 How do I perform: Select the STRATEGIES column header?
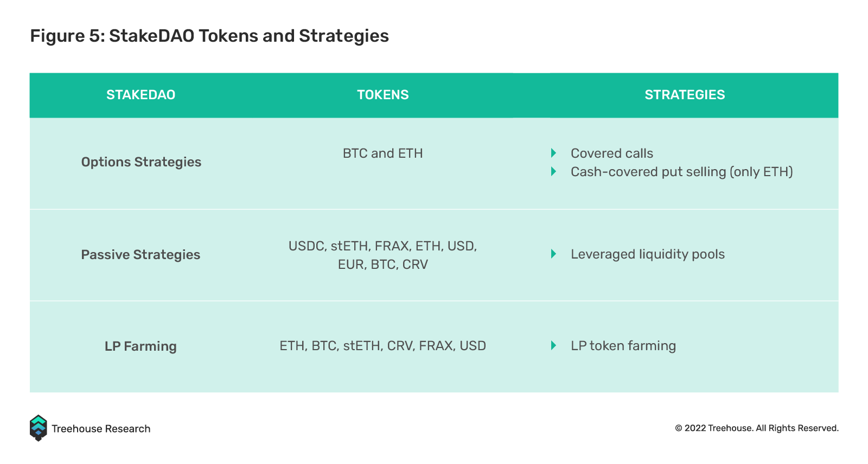pyautogui.click(x=685, y=95)
